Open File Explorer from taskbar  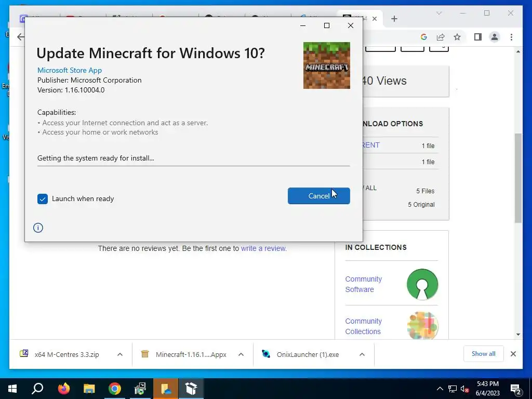point(89,389)
